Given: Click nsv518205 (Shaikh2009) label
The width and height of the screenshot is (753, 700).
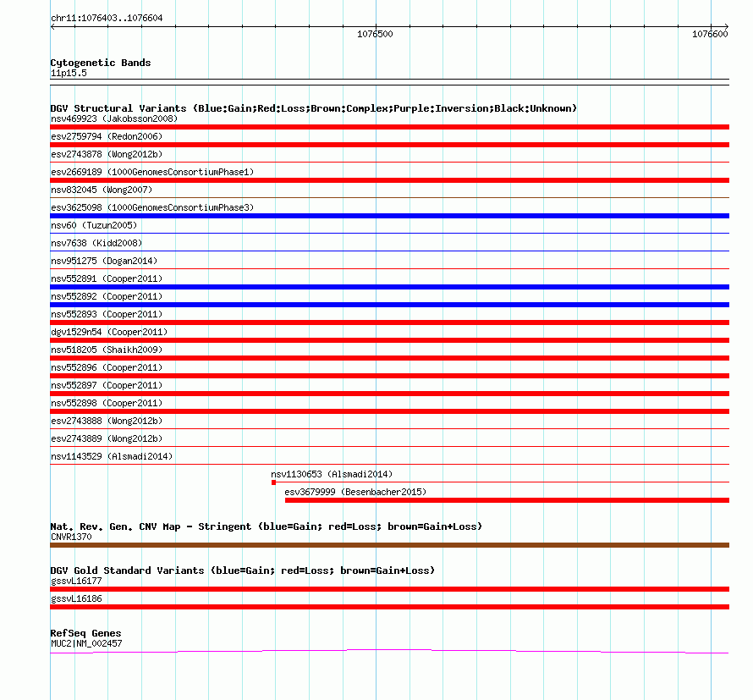Looking at the screenshot, I should click(x=107, y=350).
